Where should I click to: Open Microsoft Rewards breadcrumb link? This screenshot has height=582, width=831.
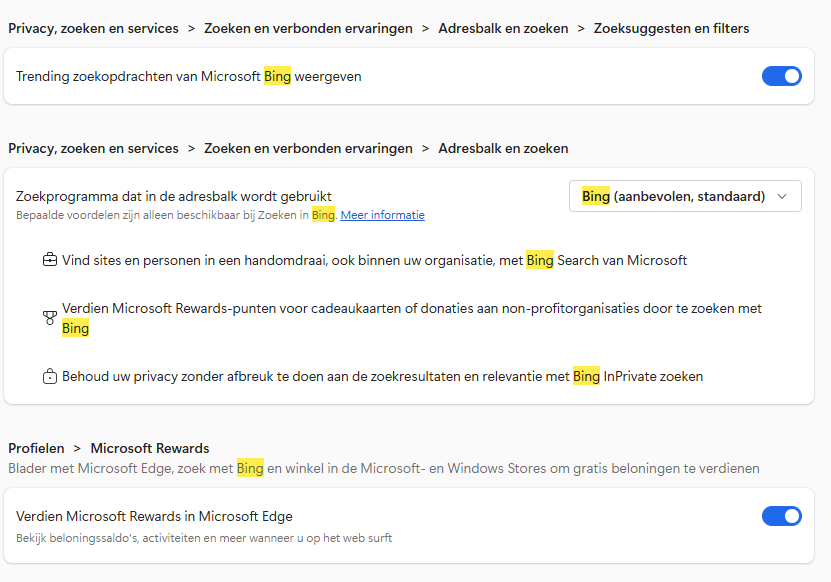(x=150, y=448)
